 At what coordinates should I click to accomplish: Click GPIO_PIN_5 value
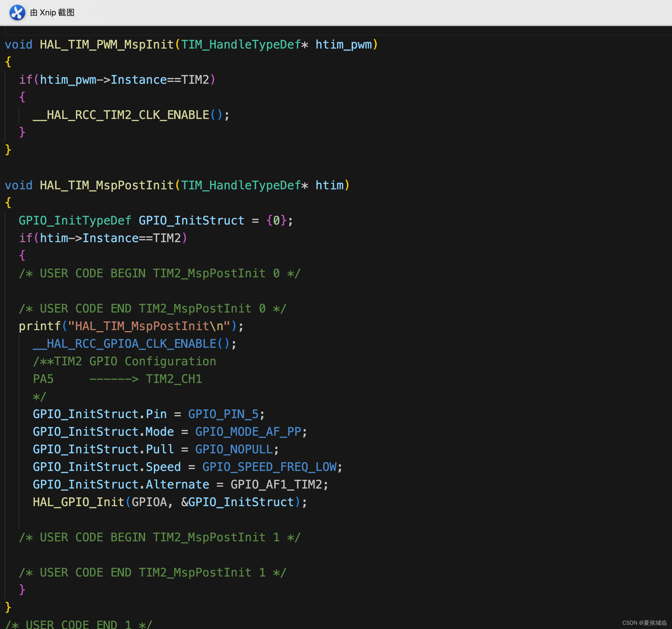click(223, 414)
